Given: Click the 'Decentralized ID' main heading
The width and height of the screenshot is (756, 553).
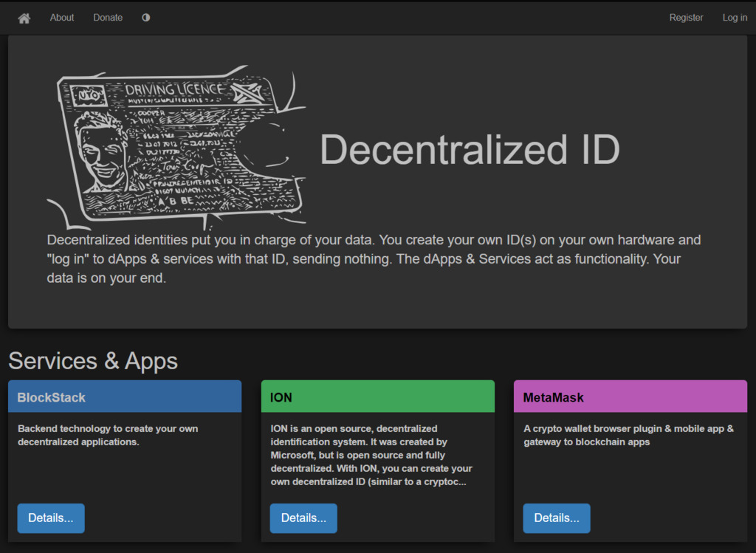Looking at the screenshot, I should 470,150.
